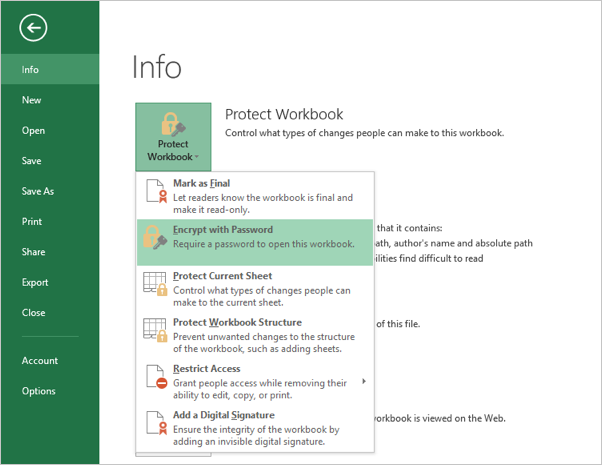Open the Print page
Screen dimensions: 602x465
pyautogui.click(x=32, y=221)
